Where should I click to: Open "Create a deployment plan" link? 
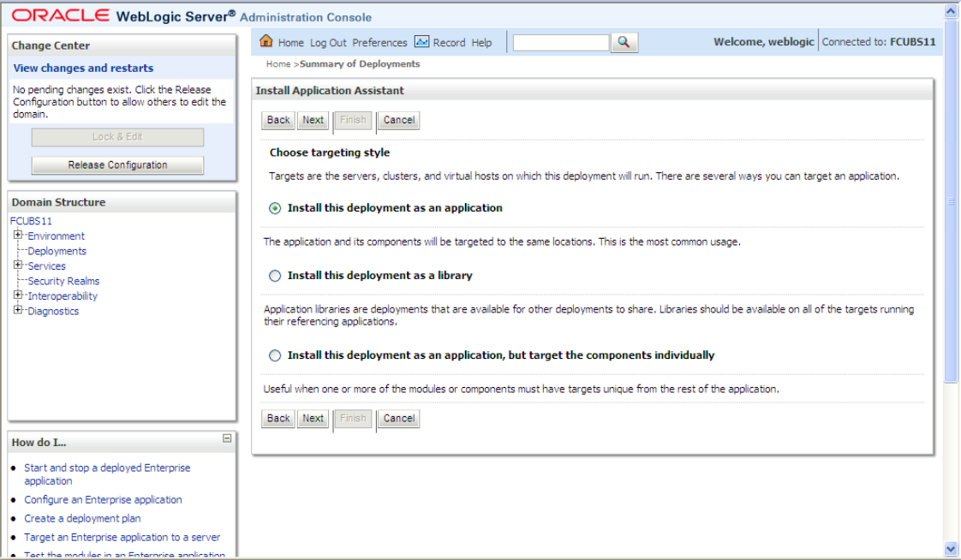tap(81, 518)
